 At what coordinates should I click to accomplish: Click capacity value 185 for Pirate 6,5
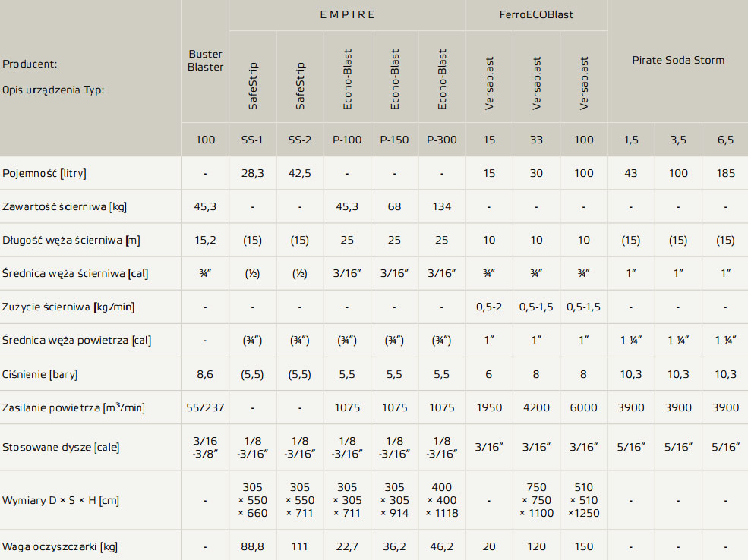pos(725,173)
